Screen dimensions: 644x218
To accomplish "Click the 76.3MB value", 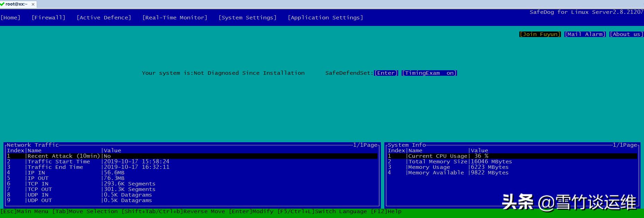I will (x=114, y=178).
